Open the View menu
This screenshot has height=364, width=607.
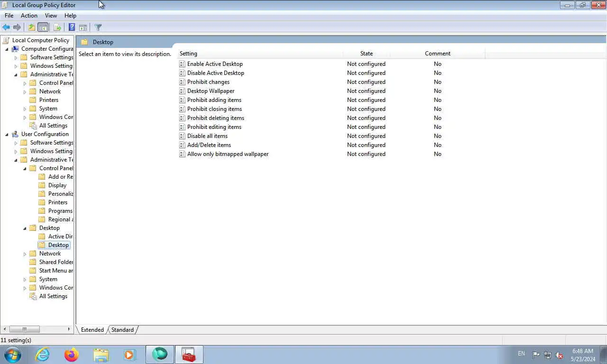(51, 16)
